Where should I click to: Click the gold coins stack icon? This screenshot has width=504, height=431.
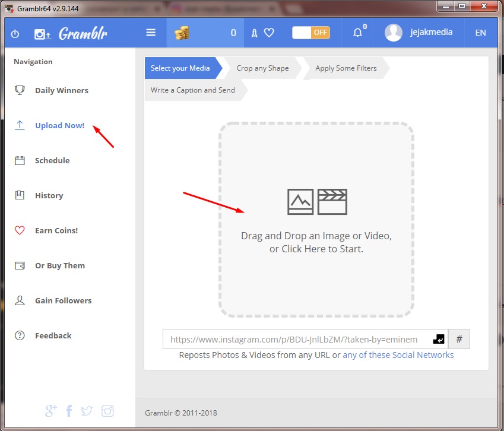click(x=182, y=33)
